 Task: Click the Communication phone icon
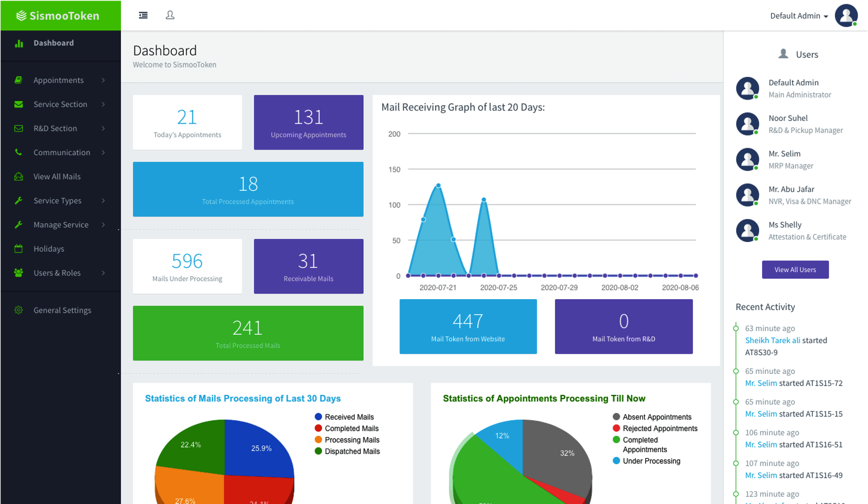click(x=19, y=152)
